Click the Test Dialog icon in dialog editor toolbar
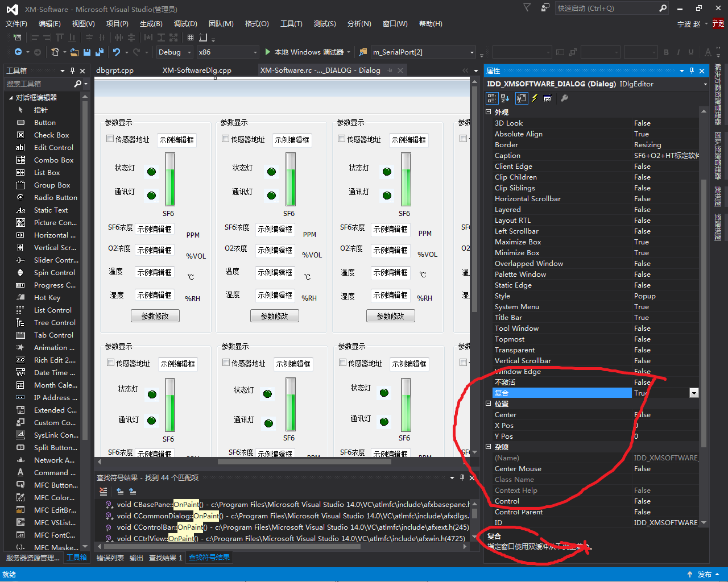728x582 pixels. [17, 38]
